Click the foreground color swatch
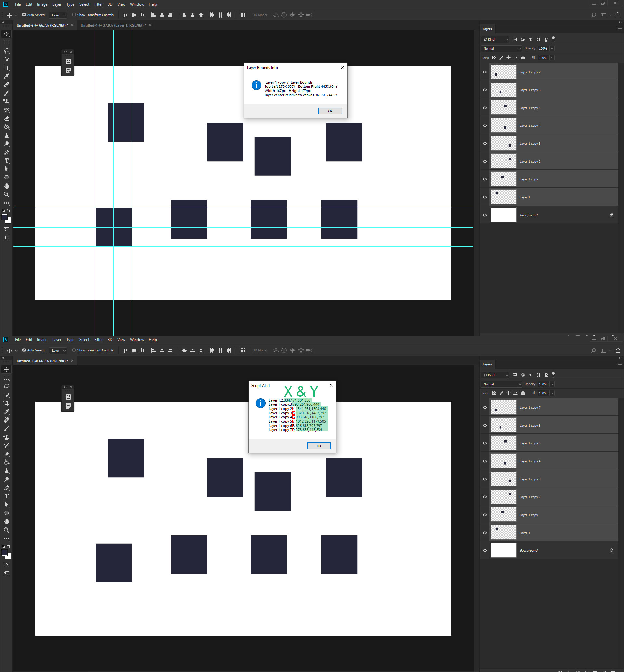 click(x=5, y=218)
